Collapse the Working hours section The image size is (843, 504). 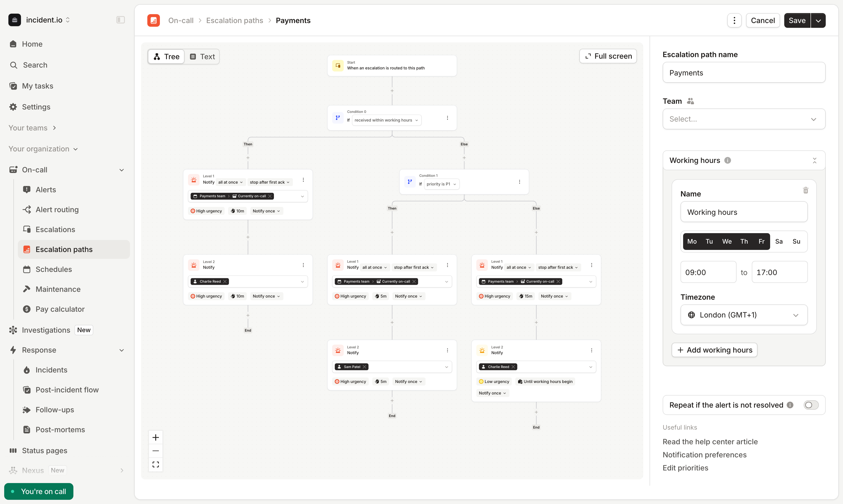tap(814, 160)
